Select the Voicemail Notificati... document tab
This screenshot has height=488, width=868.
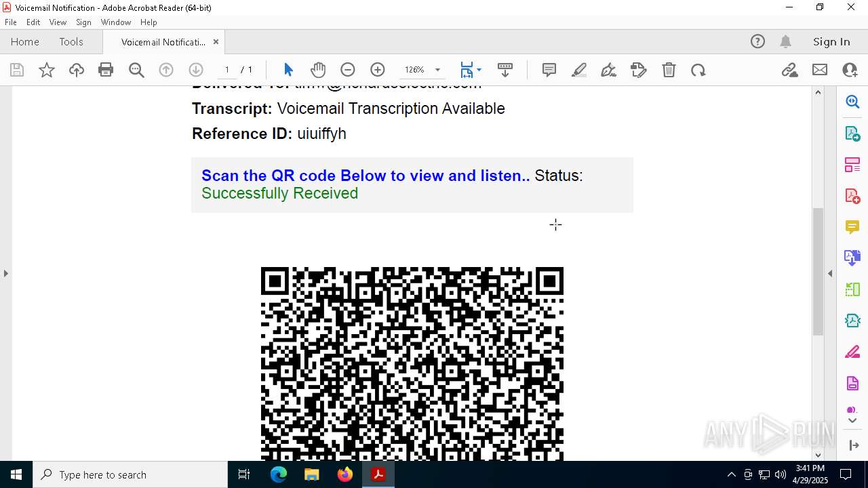pyautogui.click(x=163, y=42)
